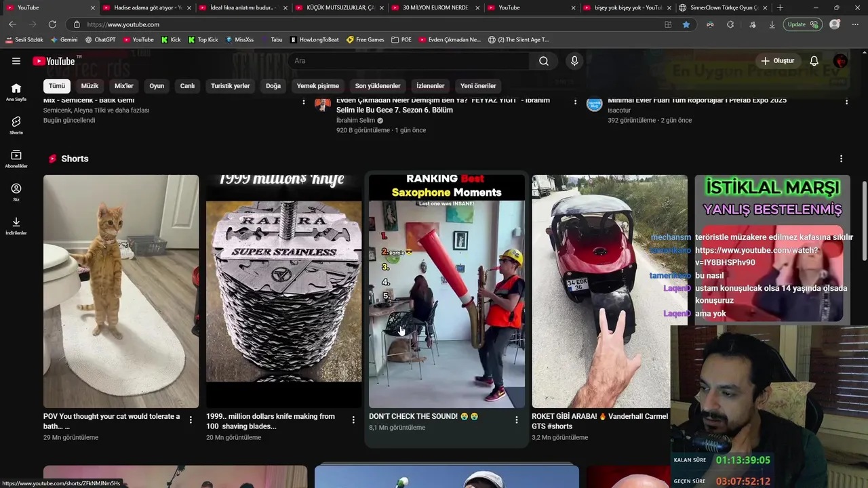Select the Turistik yerler chip
The height and width of the screenshot is (488, 868).
tap(231, 86)
